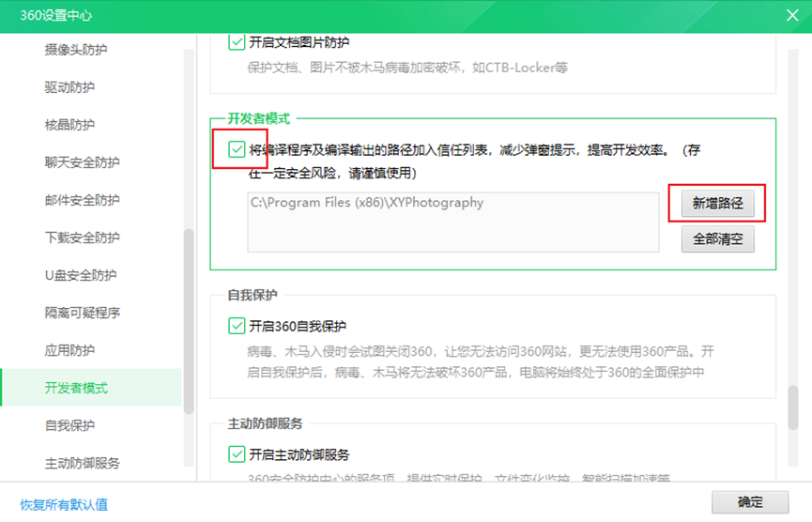
Task: Switch to 下载安全防护 section
Action: point(83,238)
